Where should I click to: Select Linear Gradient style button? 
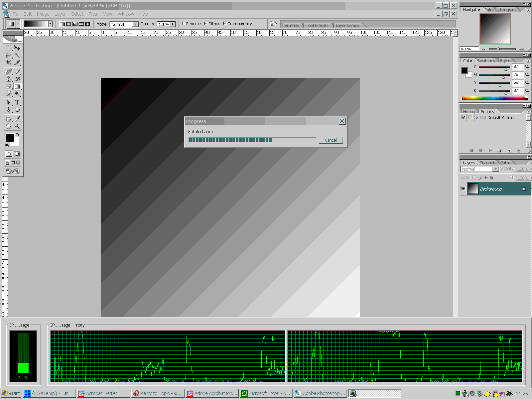pyautogui.click(x=62, y=24)
